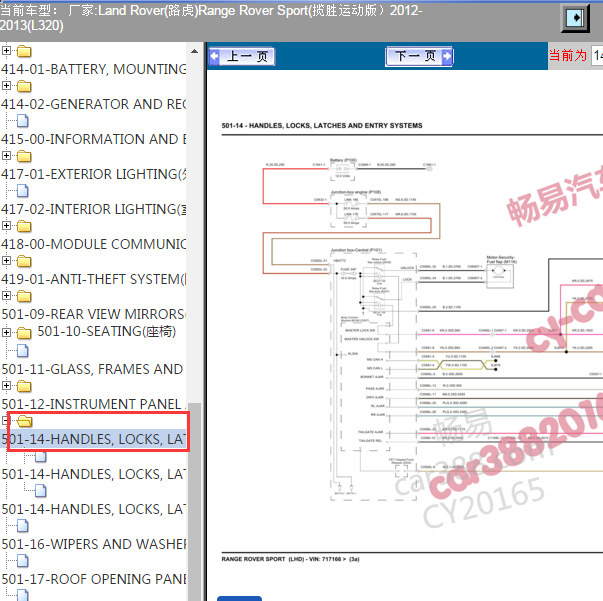
Task: Expand the 501-12-INSTRUMENT PANEL node
Action: pos(6,385)
